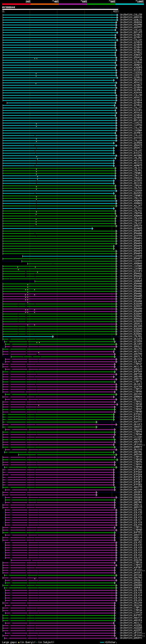Open the UniRef100_A1KYY7 hit label

point(131,422)
